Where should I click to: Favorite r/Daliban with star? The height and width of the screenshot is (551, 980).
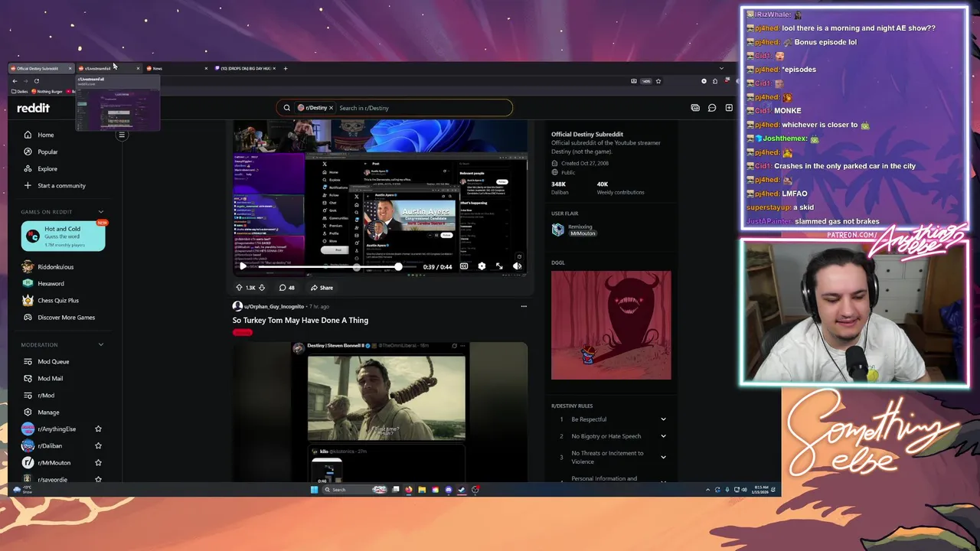[x=98, y=446]
